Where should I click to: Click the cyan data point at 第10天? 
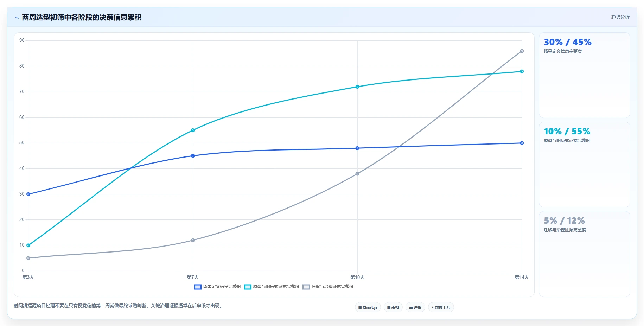357,87
